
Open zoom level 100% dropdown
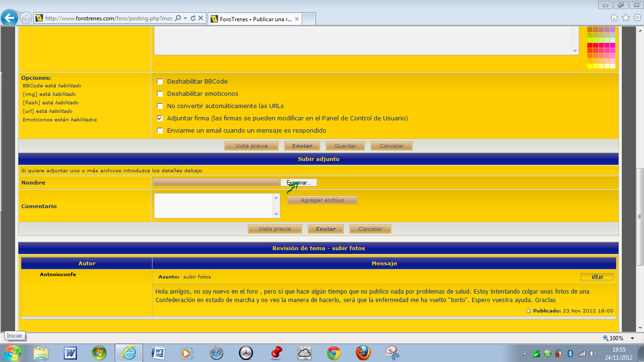pos(620,338)
